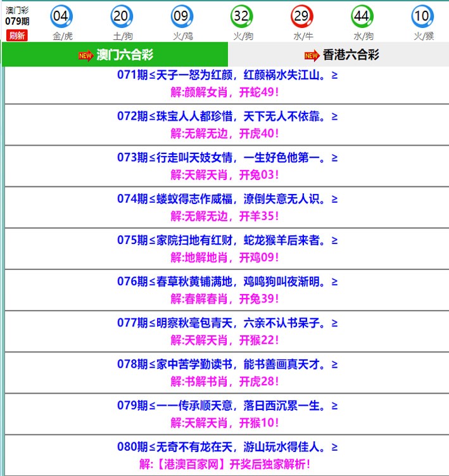The image size is (449, 476).
Task: Open the 071期 poem entry
Action: pos(227,75)
